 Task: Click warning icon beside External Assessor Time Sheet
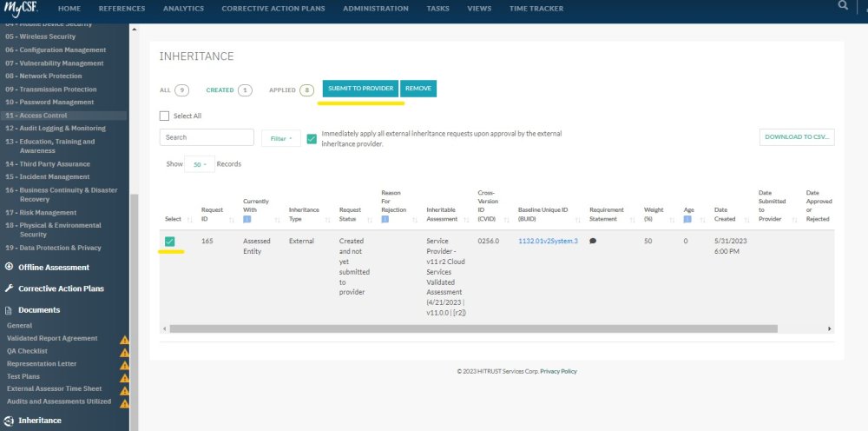pos(124,390)
